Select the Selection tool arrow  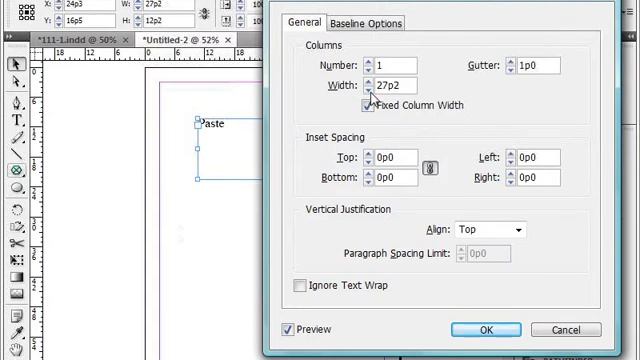click(x=16, y=64)
